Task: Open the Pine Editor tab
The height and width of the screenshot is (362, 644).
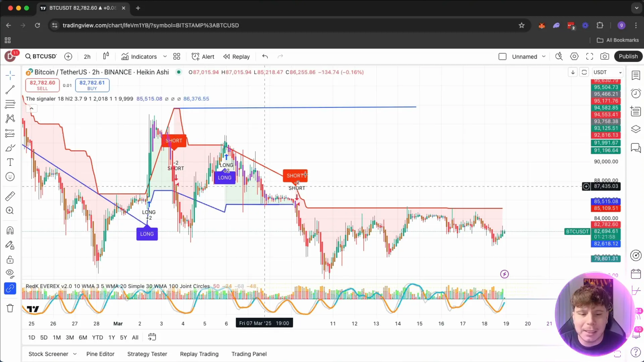Action: click(x=100, y=354)
